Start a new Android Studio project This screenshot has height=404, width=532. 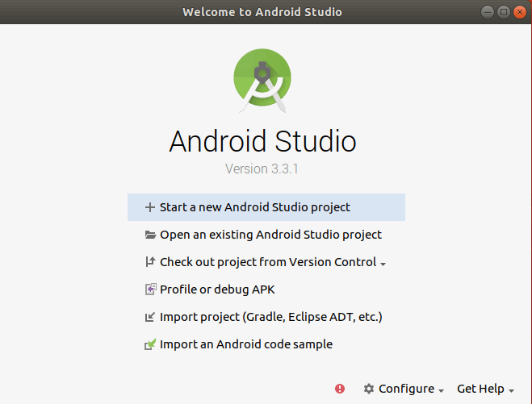[x=266, y=207]
